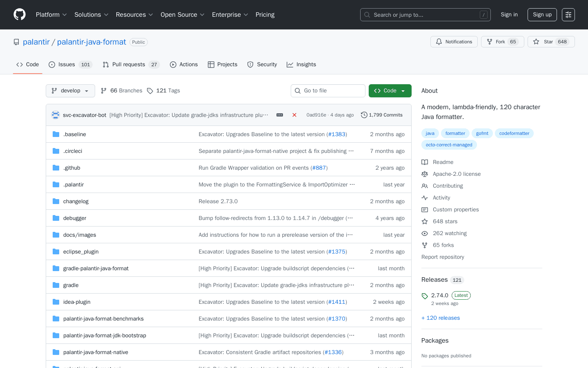This screenshot has height=368, width=588.
Task: Open the + 120 releases link
Action: pos(441,318)
